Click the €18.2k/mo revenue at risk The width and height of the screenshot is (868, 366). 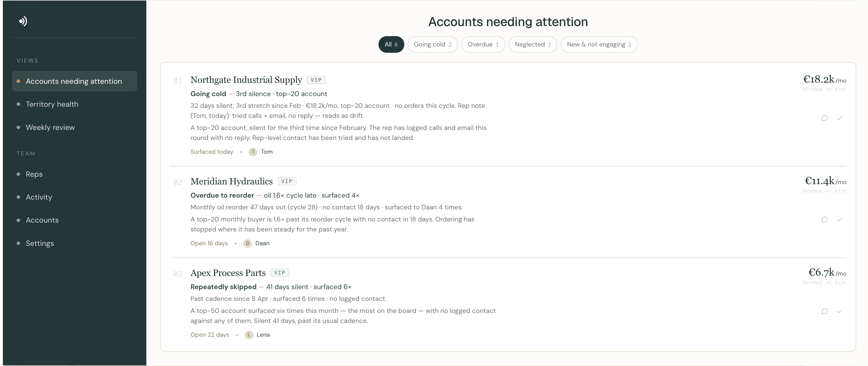pyautogui.click(x=825, y=79)
